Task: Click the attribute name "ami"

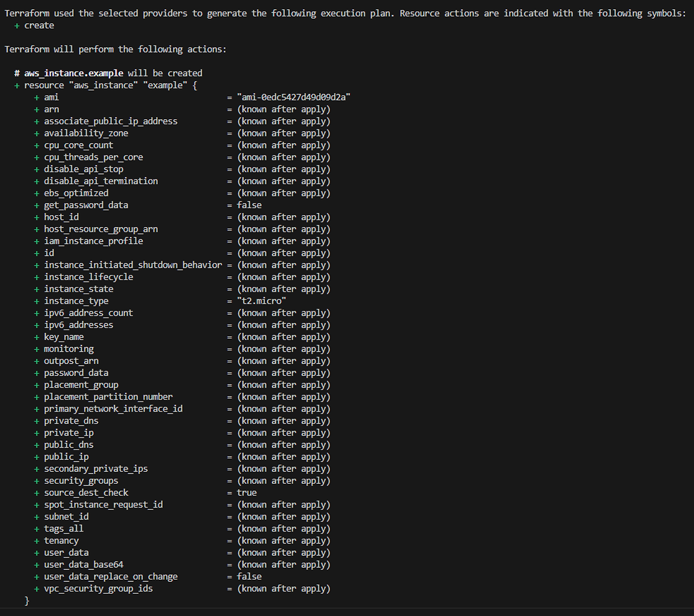Action: point(52,97)
